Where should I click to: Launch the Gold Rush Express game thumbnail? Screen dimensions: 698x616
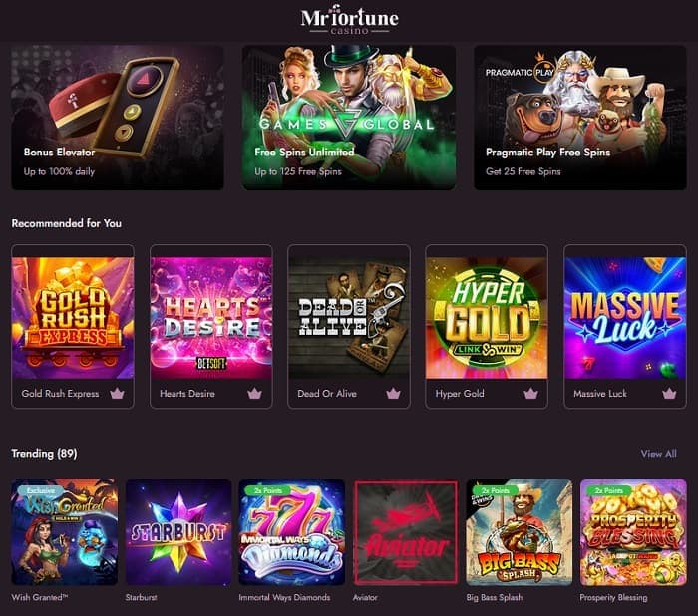tap(73, 318)
